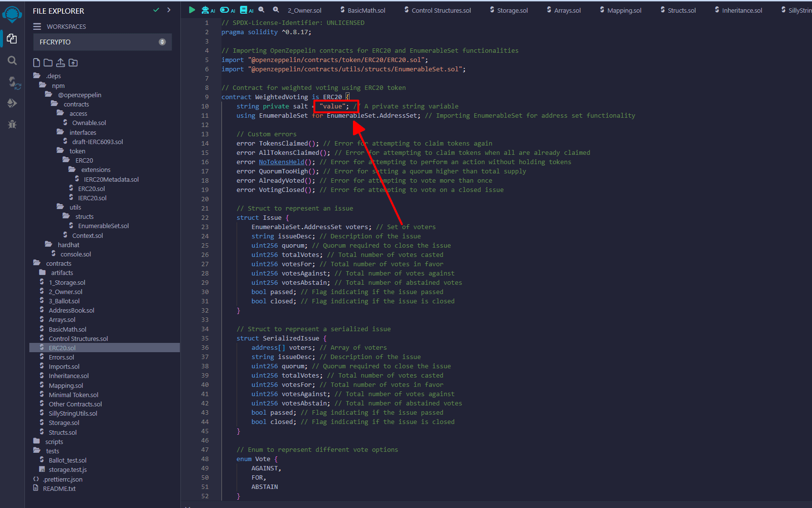Open the Workspaces hamburger menu

pos(37,26)
